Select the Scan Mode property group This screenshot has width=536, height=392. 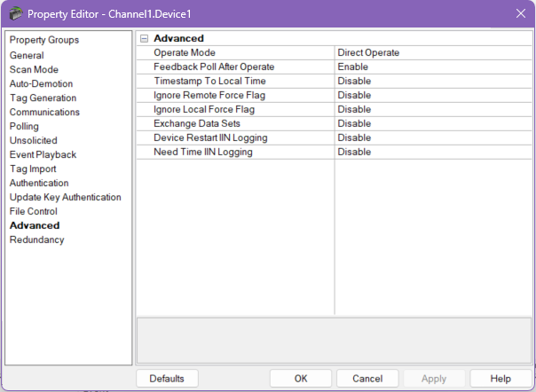pyautogui.click(x=34, y=69)
